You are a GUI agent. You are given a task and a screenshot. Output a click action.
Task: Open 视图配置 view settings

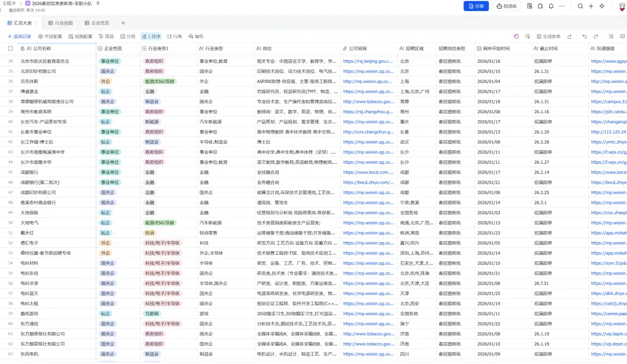pos(80,37)
